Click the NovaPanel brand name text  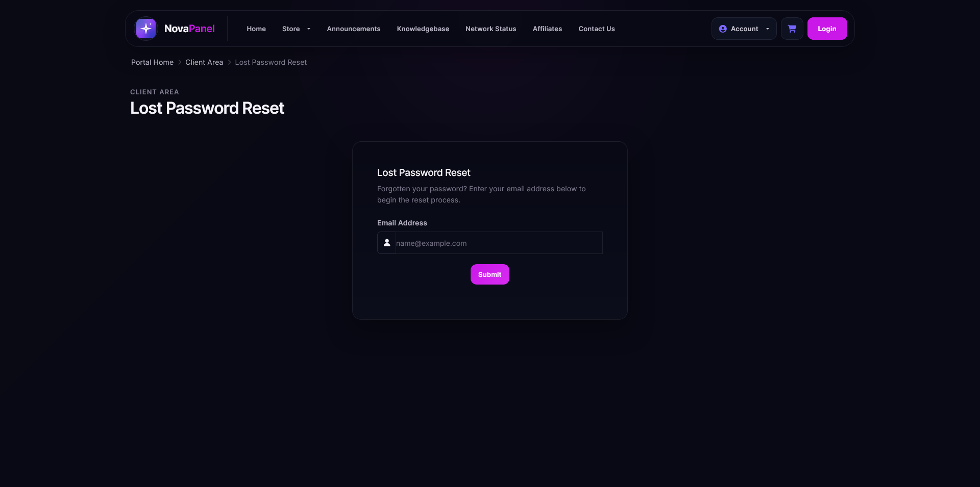pyautogui.click(x=189, y=29)
